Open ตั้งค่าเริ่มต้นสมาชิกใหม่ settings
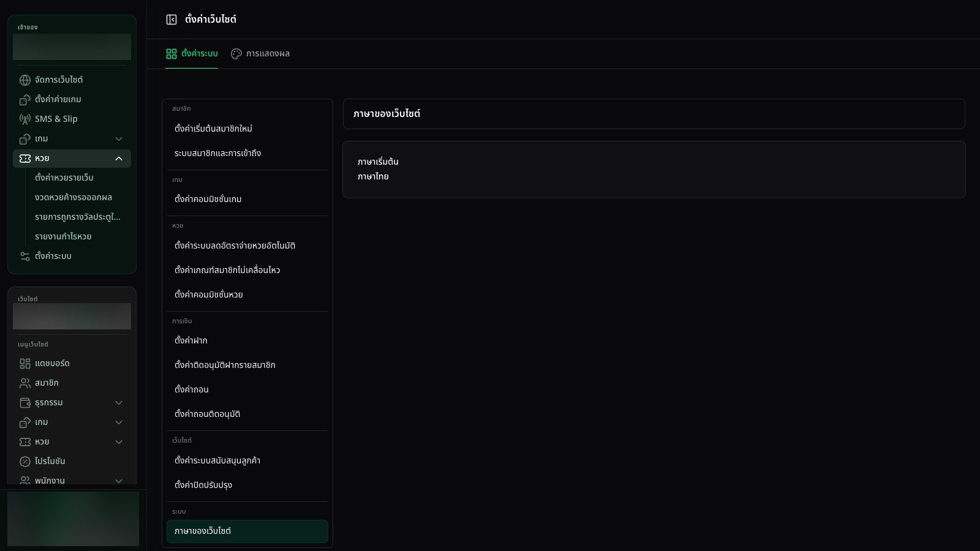Image resolution: width=980 pixels, height=551 pixels. 247,129
